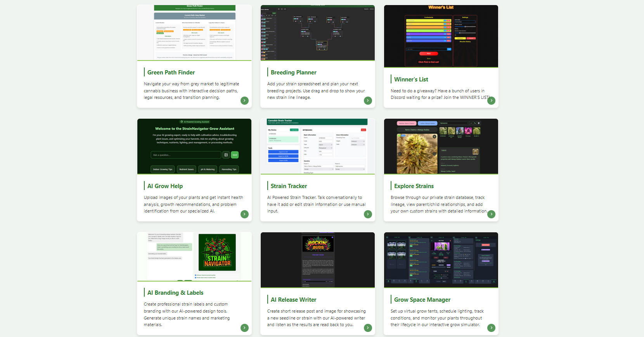Click the Breeding Planner node graph thumbnail
Screen dimensions: 644x337
(317, 33)
